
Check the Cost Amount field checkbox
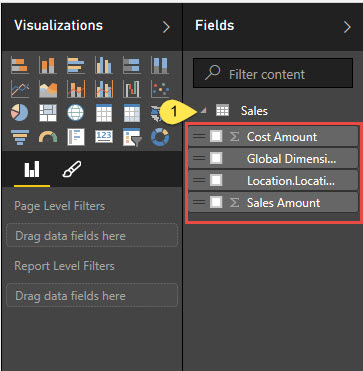pyautogui.click(x=216, y=136)
